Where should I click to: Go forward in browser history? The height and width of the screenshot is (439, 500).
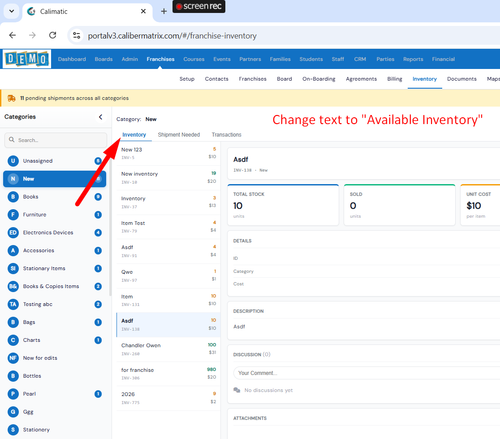click(32, 35)
